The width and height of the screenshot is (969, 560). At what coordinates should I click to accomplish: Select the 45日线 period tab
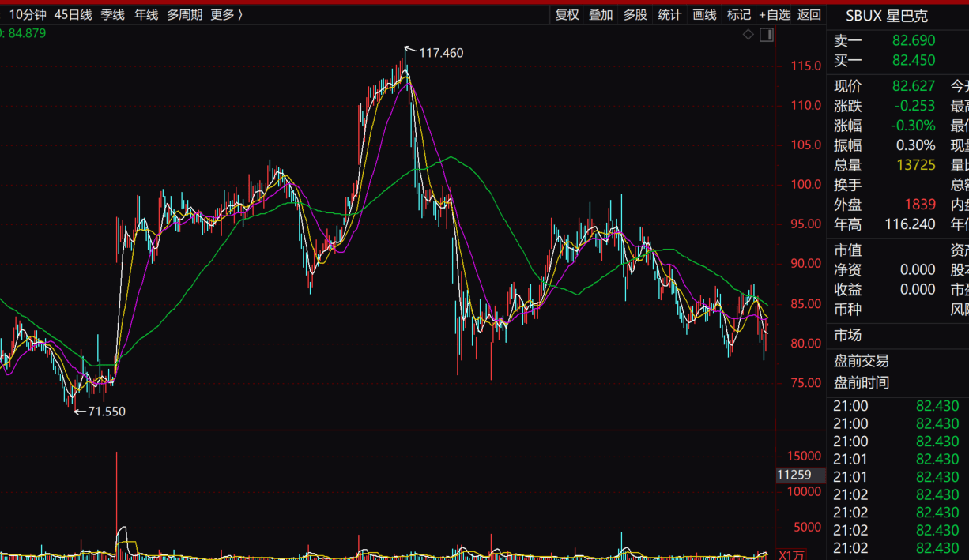[x=73, y=14]
